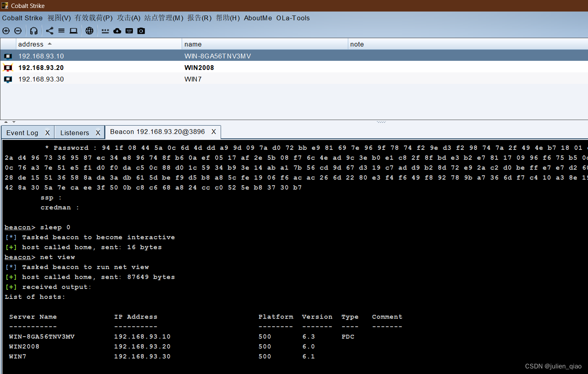Click the 'Platform' header in console output
588x374 pixels.
pyautogui.click(x=276, y=317)
